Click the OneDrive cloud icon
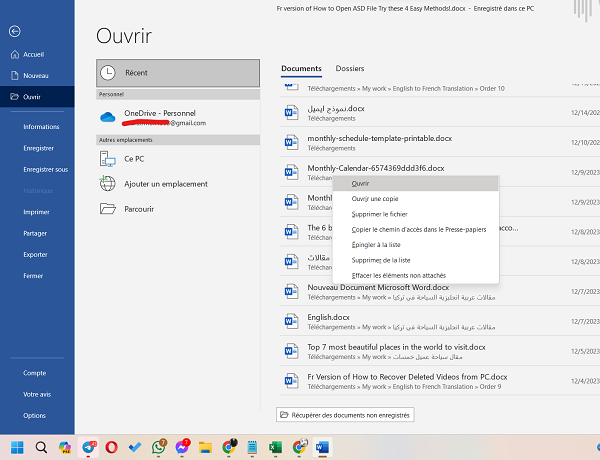This screenshot has height=460, width=600. pyautogui.click(x=108, y=117)
